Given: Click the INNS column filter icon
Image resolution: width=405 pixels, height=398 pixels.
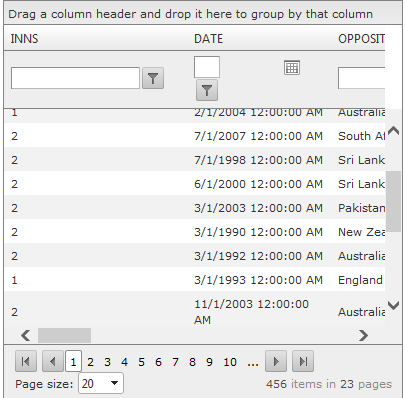Looking at the screenshot, I should click(153, 78).
